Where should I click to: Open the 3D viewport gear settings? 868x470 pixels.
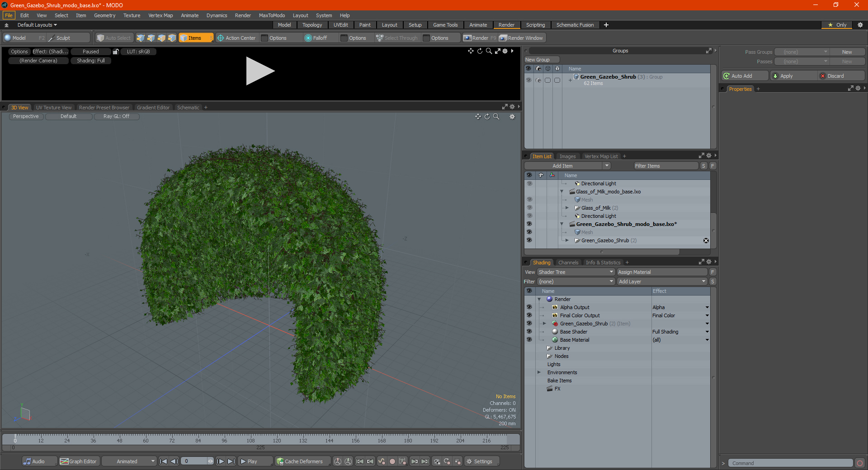click(x=512, y=117)
